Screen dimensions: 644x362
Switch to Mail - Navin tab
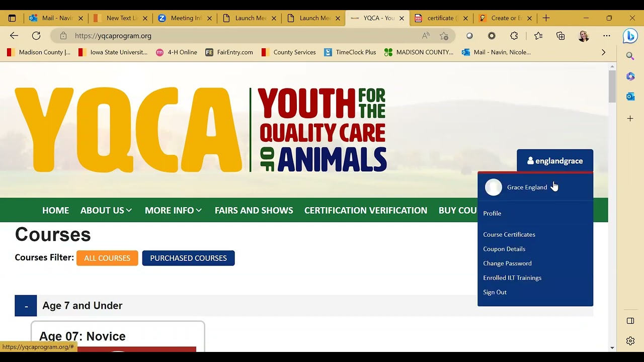(56, 18)
